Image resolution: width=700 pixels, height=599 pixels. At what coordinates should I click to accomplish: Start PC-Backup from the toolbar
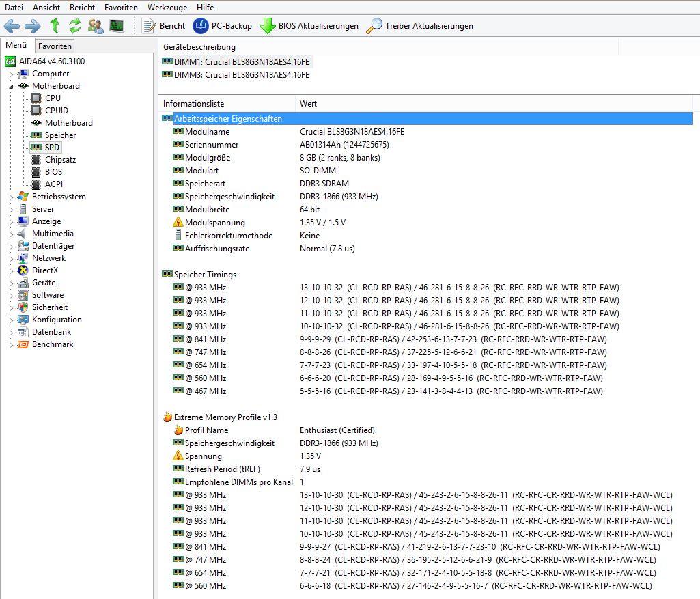(x=223, y=26)
